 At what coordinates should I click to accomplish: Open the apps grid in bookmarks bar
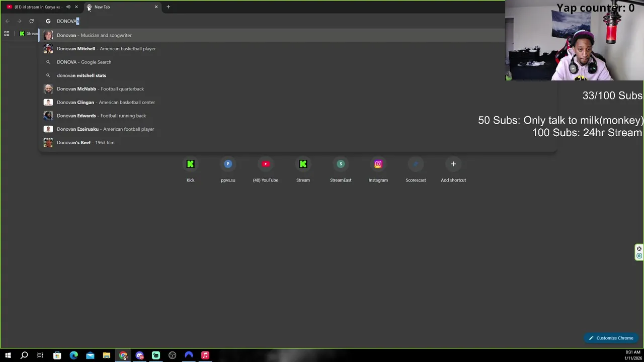tap(7, 34)
